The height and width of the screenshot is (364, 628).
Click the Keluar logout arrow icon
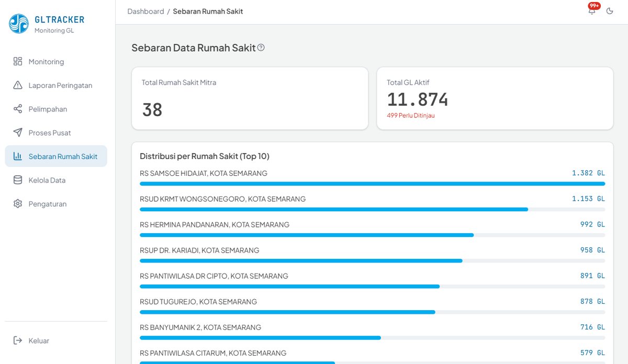[x=18, y=340]
